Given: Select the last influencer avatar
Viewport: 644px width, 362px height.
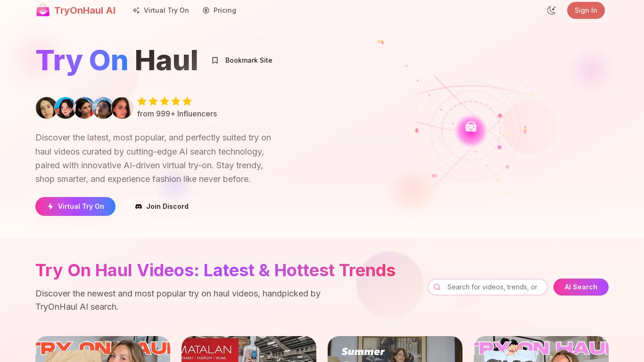Looking at the screenshot, I should pos(122,108).
